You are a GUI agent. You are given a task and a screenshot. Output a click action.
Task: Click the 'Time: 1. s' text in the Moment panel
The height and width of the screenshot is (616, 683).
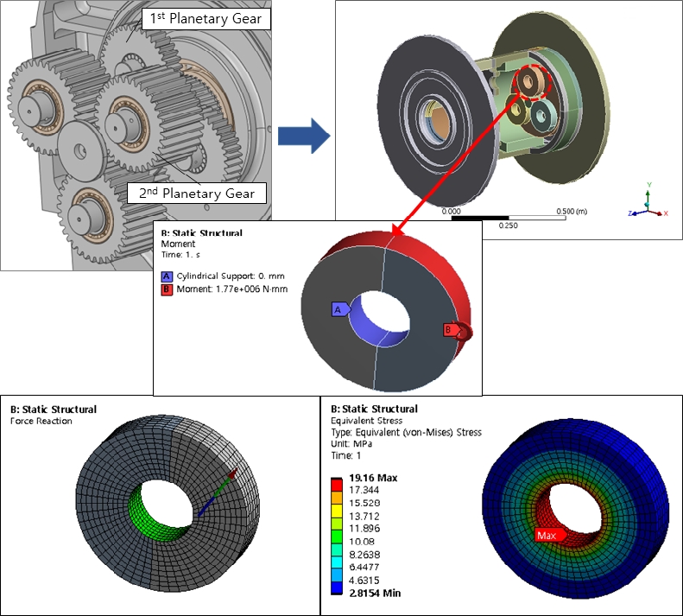180,255
